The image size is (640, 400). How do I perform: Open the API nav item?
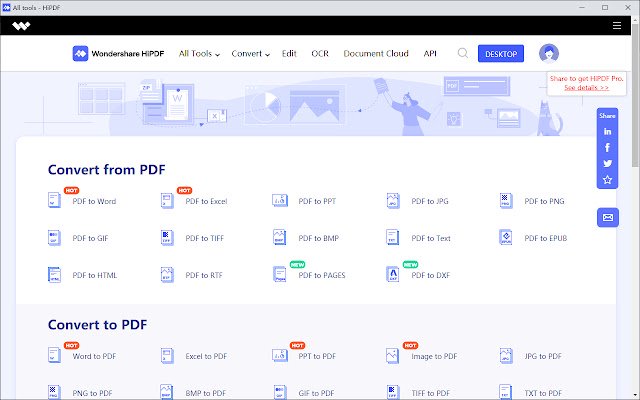click(x=430, y=53)
